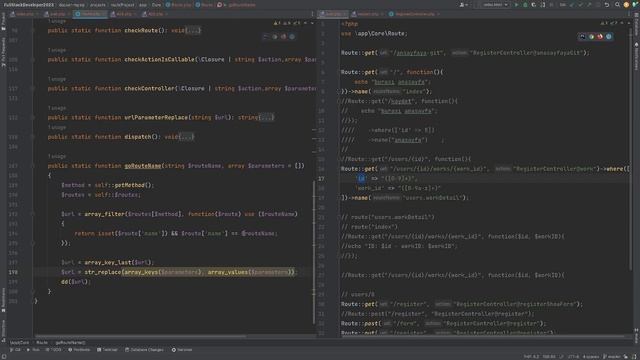The width and height of the screenshot is (640, 360).
Task: Open Problems tool window at bottom
Action: pyautogui.click(x=79, y=350)
